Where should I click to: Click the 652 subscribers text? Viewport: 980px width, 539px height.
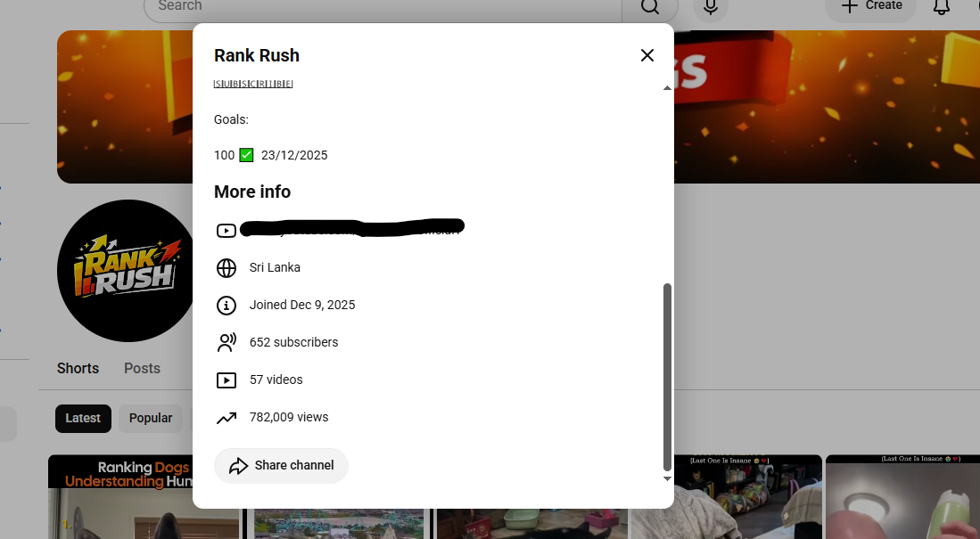(293, 342)
